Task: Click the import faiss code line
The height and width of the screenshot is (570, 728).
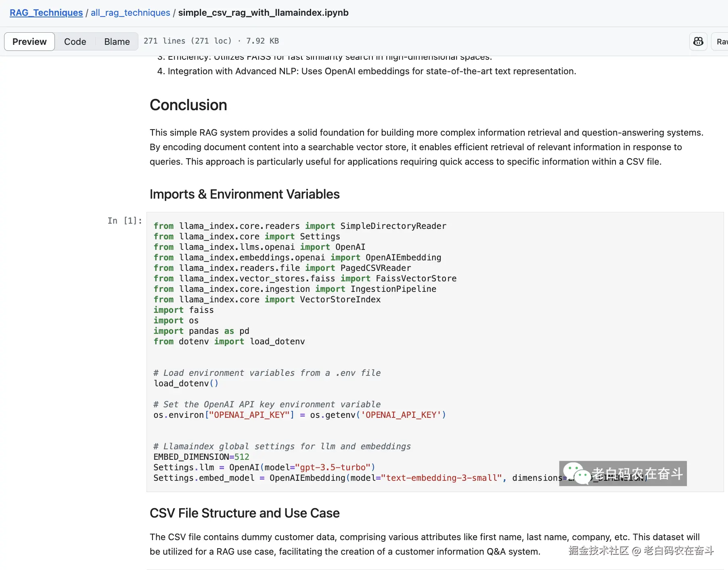Action: 184,310
